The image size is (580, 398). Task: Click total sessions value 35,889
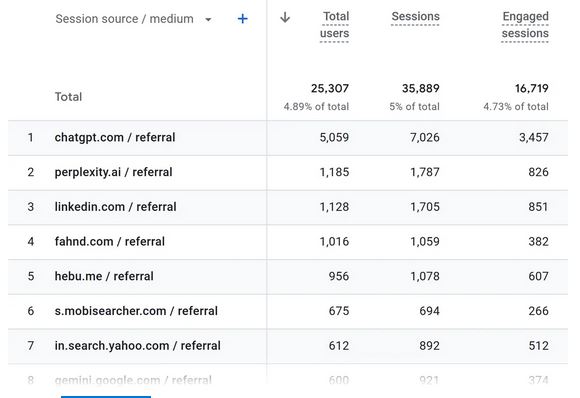pyautogui.click(x=421, y=88)
